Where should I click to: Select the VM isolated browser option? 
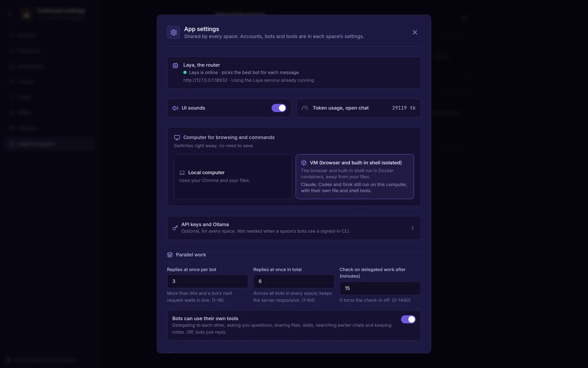(x=355, y=177)
